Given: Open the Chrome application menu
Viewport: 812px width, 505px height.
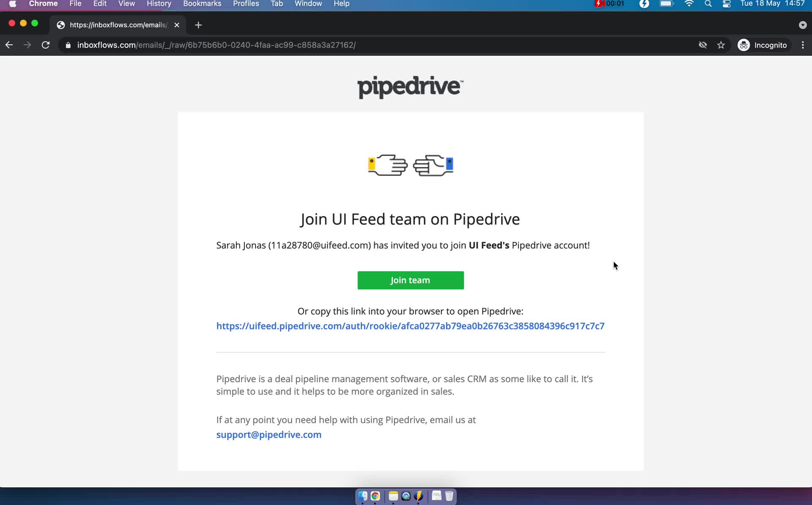Looking at the screenshot, I should [x=43, y=4].
